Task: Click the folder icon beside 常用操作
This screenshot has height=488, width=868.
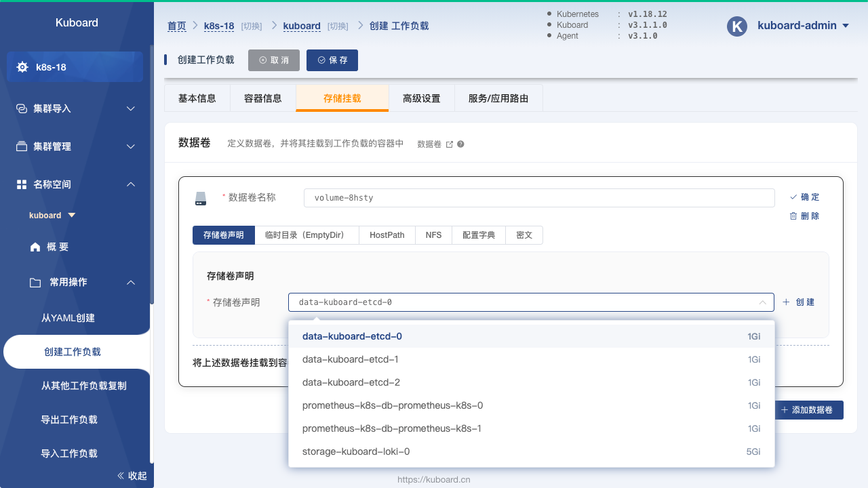Action: pos(35,282)
